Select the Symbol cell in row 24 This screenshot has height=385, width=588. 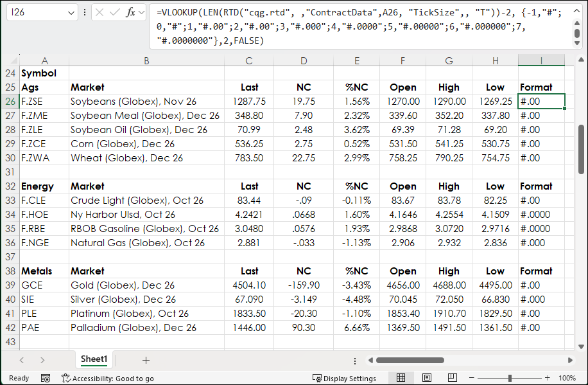[44, 73]
